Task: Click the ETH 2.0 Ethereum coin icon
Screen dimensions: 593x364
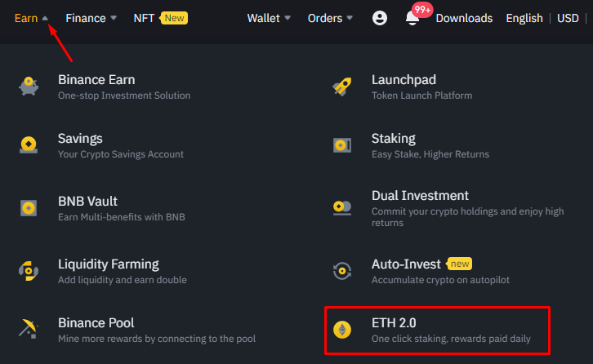Action: (342, 329)
